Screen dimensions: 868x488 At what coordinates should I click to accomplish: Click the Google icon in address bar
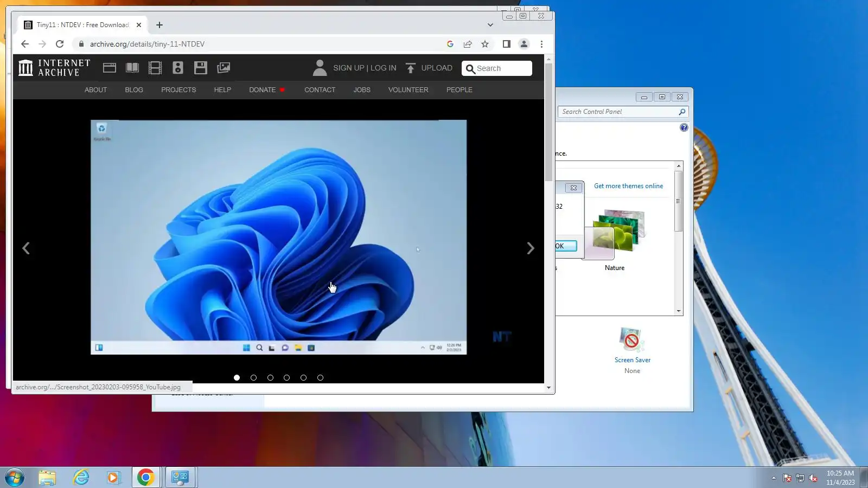[450, 44]
